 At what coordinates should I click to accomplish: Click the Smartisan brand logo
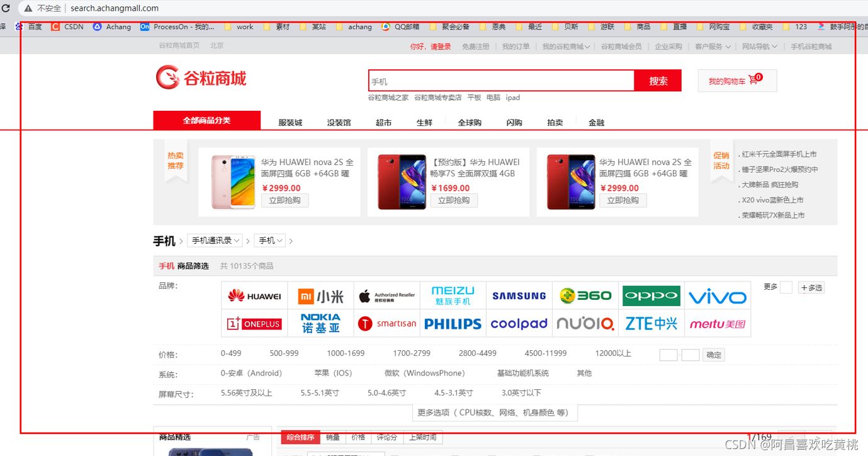click(387, 324)
